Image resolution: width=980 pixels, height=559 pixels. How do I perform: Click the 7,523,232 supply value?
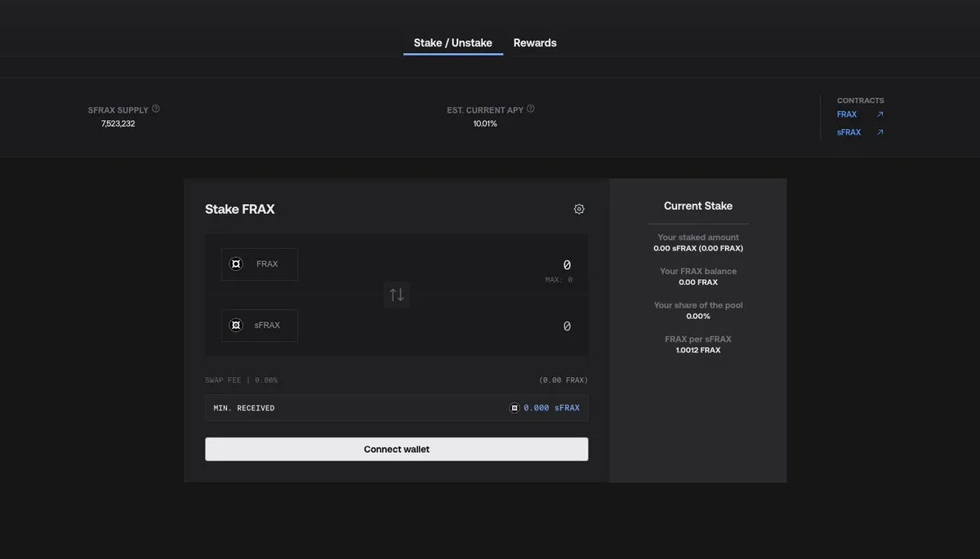click(x=118, y=123)
